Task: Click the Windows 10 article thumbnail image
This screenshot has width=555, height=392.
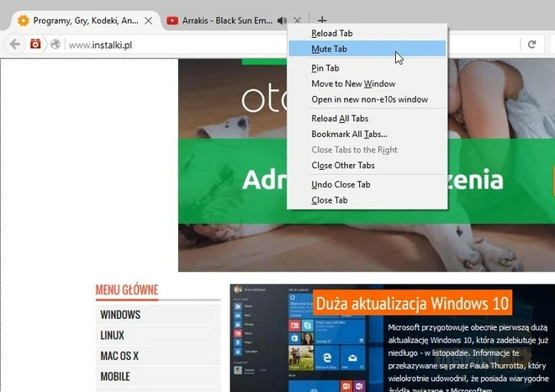Action: coord(267,338)
